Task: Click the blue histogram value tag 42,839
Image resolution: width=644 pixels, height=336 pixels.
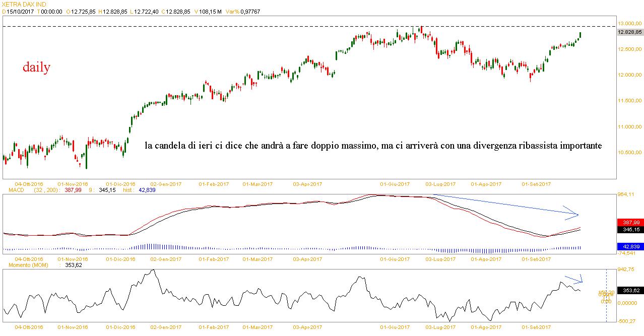Action: tap(629, 246)
